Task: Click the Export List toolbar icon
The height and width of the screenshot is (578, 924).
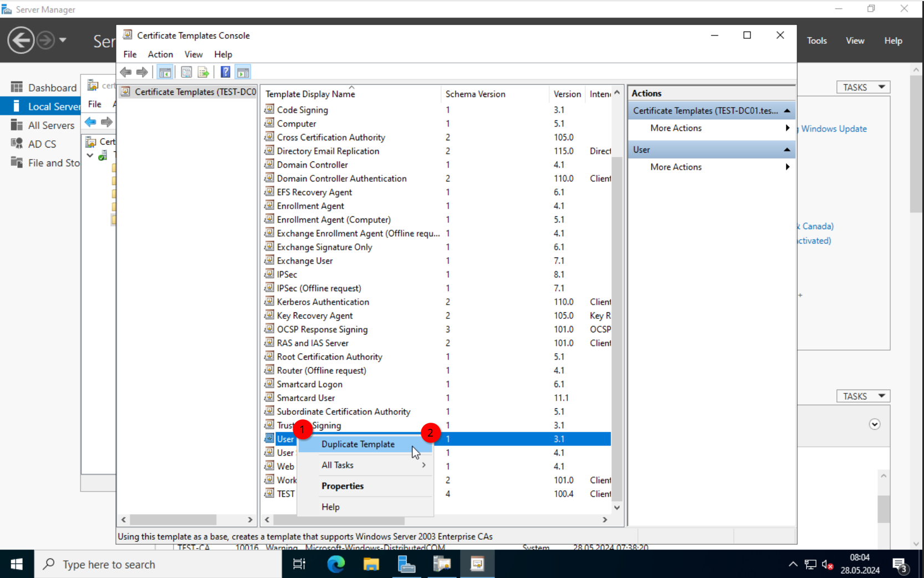Action: [x=203, y=72]
